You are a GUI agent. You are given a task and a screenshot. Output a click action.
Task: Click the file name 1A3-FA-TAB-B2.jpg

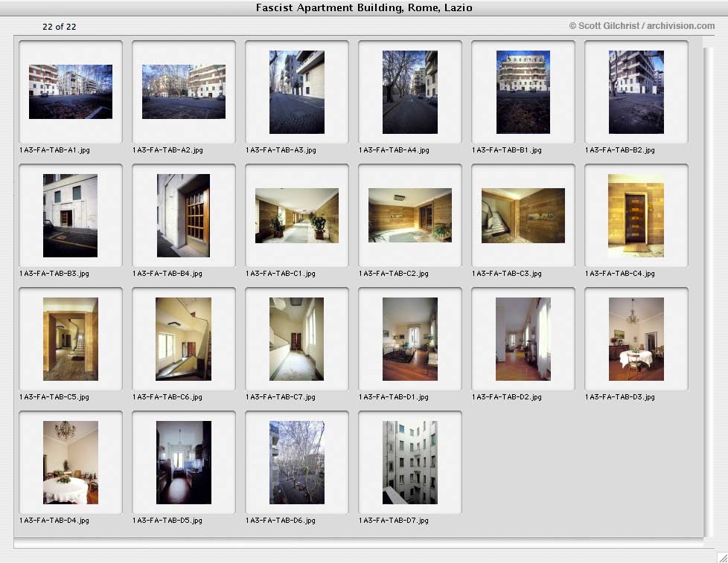620,150
